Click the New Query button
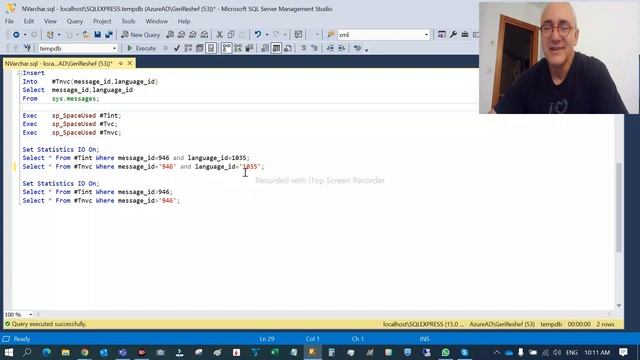 point(141,35)
